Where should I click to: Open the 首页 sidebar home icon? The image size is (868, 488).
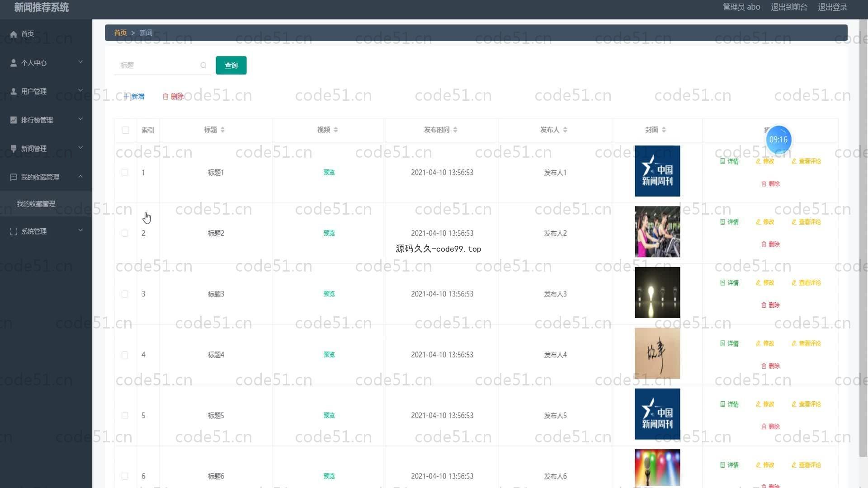click(x=14, y=34)
